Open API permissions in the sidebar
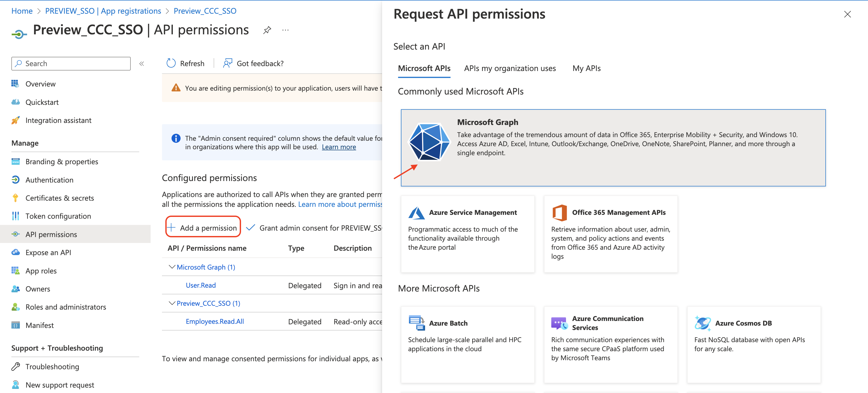The width and height of the screenshot is (868, 393). 75,234
